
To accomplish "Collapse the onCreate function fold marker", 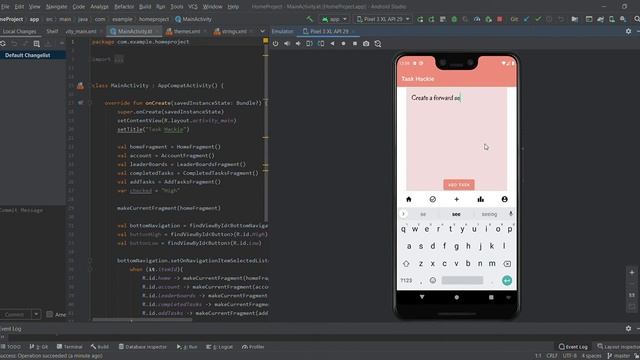I will point(90,103).
